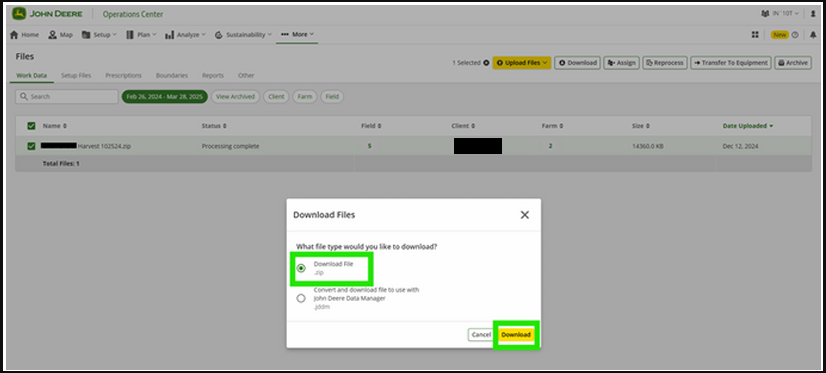Expand the Upload Files dropdown
826x373 pixels.
[522, 63]
